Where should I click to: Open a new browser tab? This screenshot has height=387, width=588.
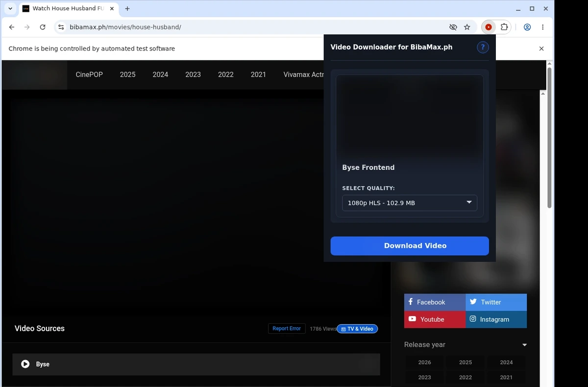pos(127,9)
